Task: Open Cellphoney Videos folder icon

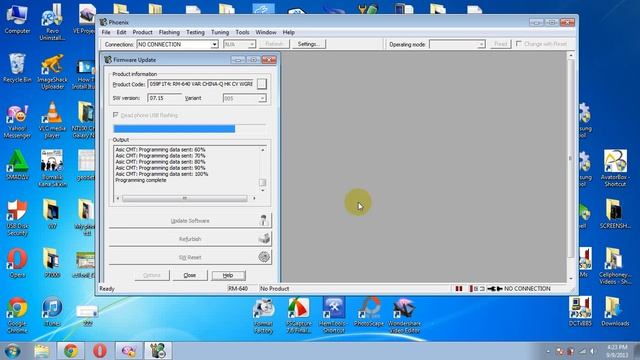Action: (615, 267)
